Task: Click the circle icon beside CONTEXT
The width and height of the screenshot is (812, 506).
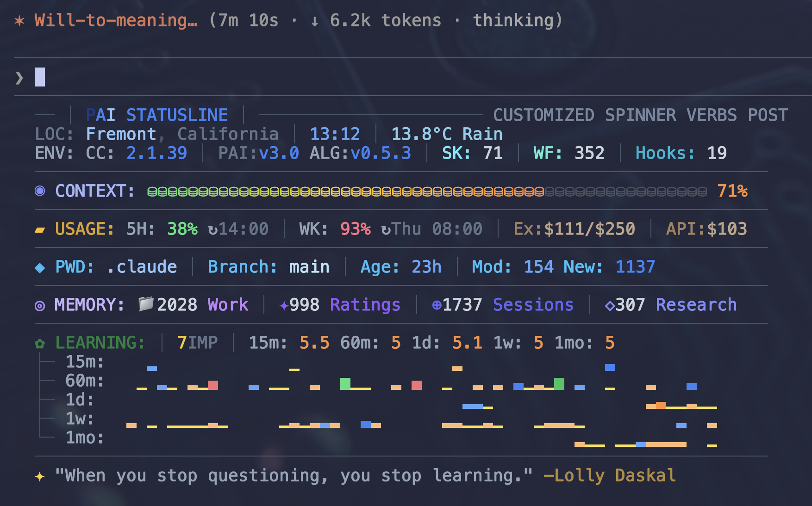Action: 40,191
